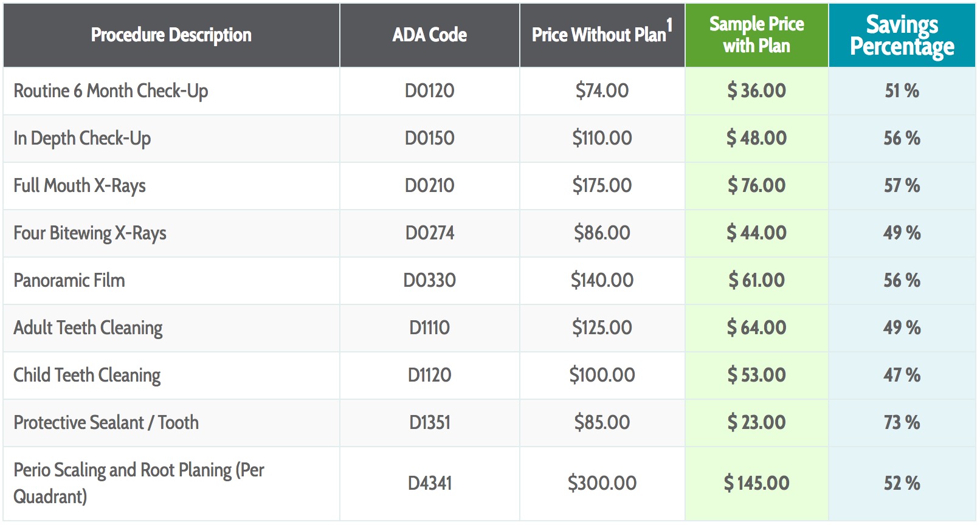Click the $175.00 price cell
The image size is (980, 525).
602,186
